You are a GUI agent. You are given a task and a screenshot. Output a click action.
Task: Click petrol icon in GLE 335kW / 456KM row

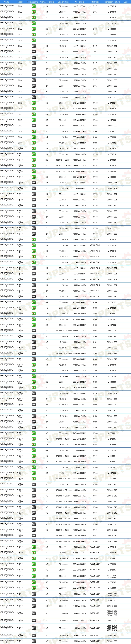point(34,114)
